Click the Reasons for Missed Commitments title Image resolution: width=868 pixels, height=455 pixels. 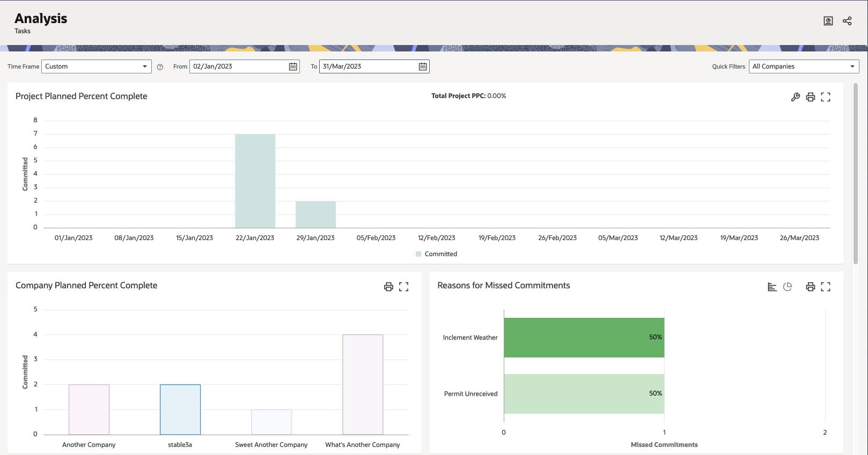tap(504, 286)
